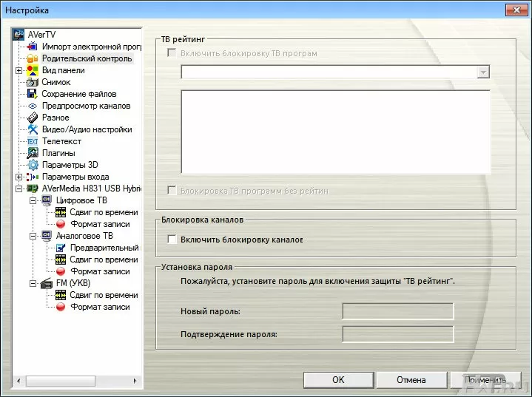532x397 pixels.
Task: Click the Плагины icon in tree
Action: (33, 153)
